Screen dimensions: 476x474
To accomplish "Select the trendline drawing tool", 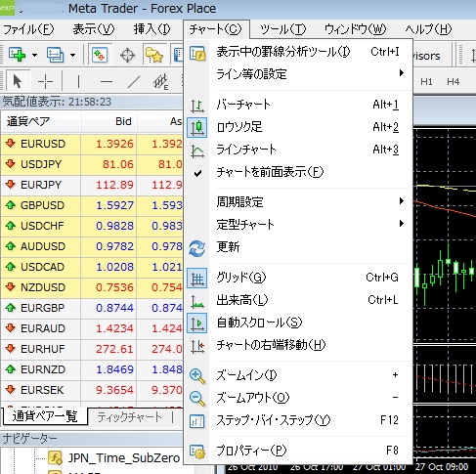I will click(134, 82).
